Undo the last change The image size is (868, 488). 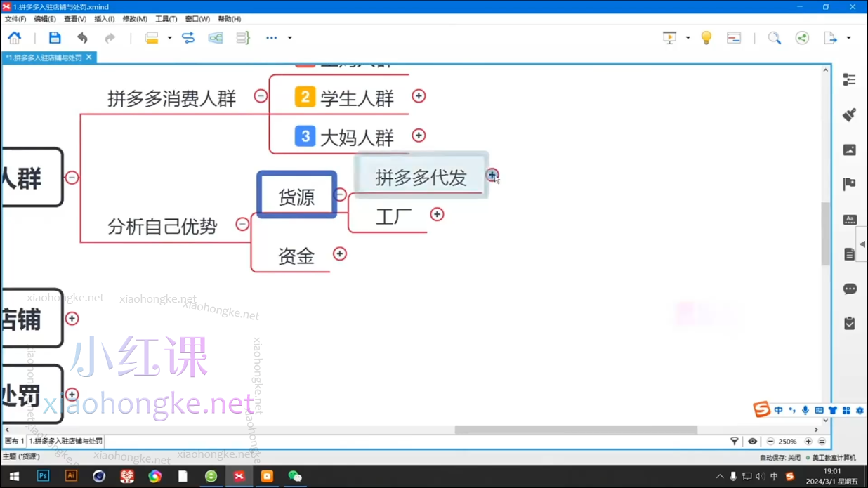pos(82,37)
